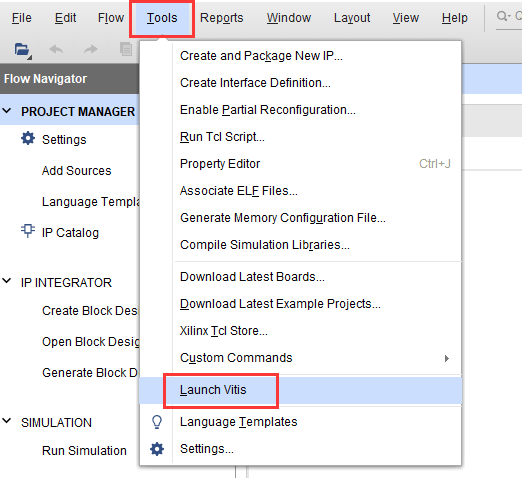Viewport: 522px width, 478px height.
Task: Click the redo arrow icon
Action: click(x=91, y=50)
